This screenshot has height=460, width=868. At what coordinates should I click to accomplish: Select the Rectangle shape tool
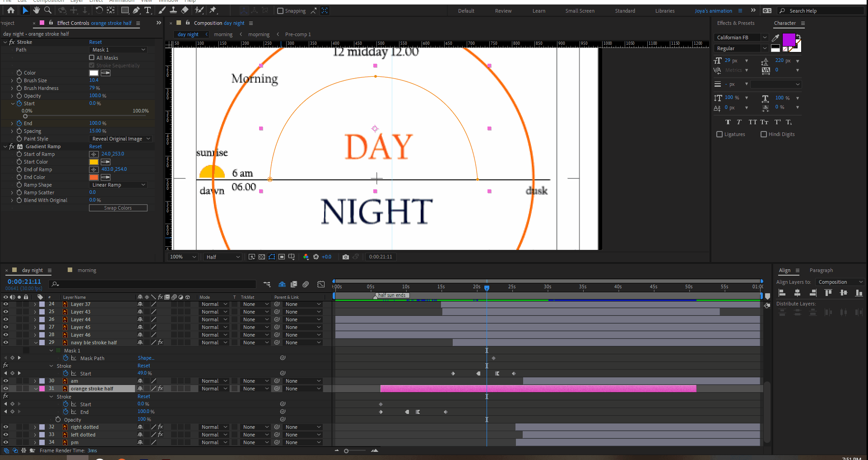tap(125, 10)
